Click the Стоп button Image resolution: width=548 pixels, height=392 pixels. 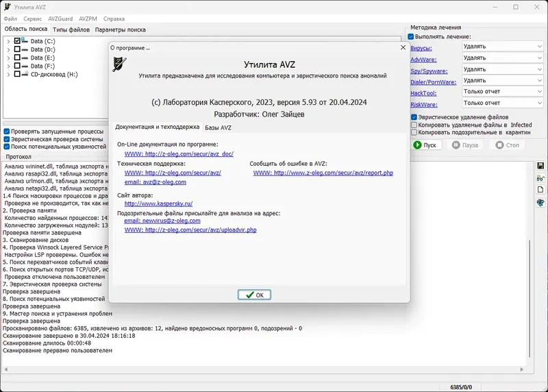508,145
